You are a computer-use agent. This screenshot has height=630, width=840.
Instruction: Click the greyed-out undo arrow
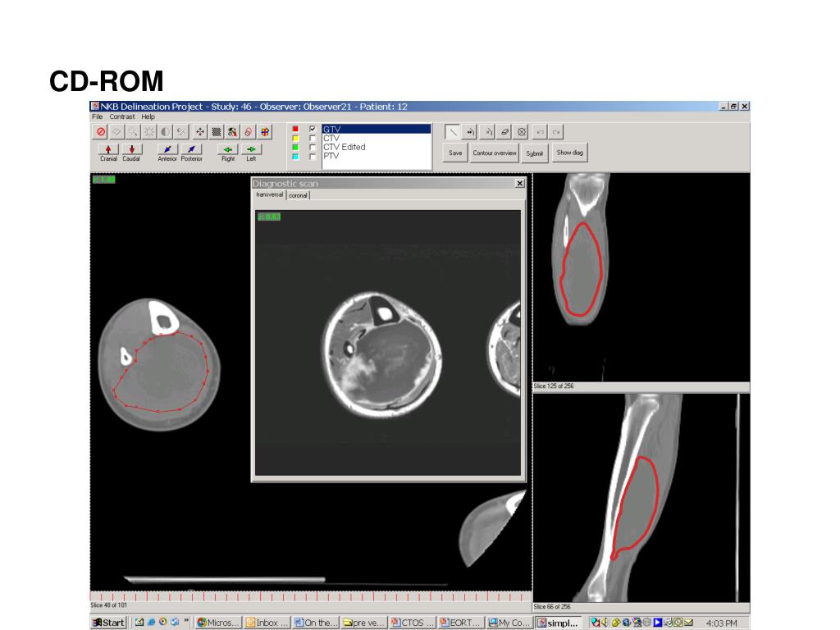[x=540, y=132]
